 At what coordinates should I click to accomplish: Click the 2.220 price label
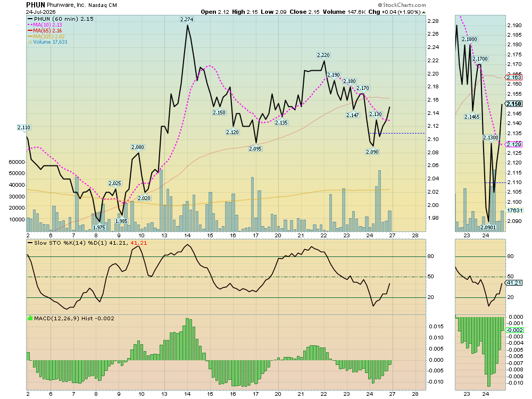point(323,55)
